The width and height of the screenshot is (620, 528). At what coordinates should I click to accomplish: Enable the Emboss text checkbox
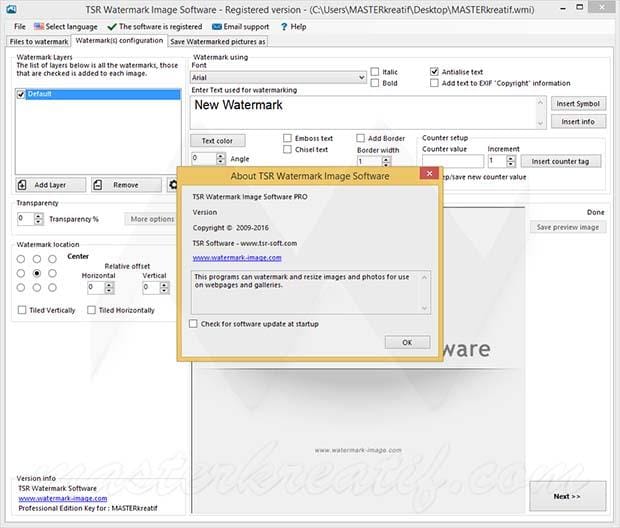[287, 138]
